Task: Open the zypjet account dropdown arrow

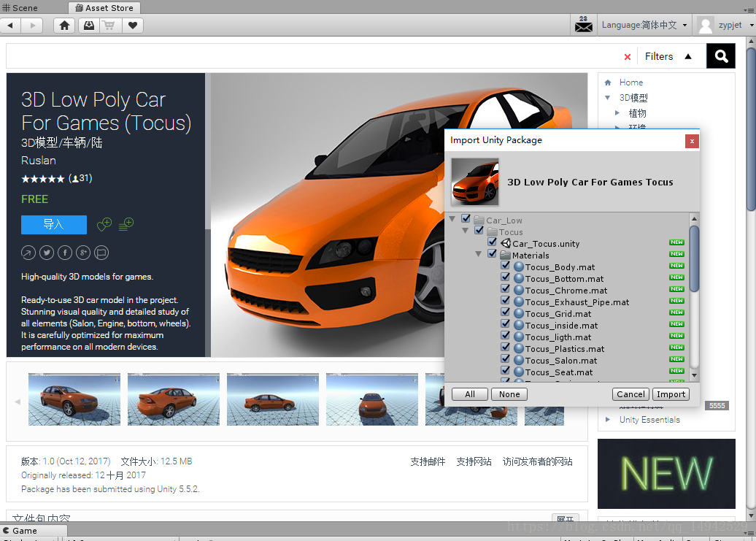Action: (x=751, y=25)
